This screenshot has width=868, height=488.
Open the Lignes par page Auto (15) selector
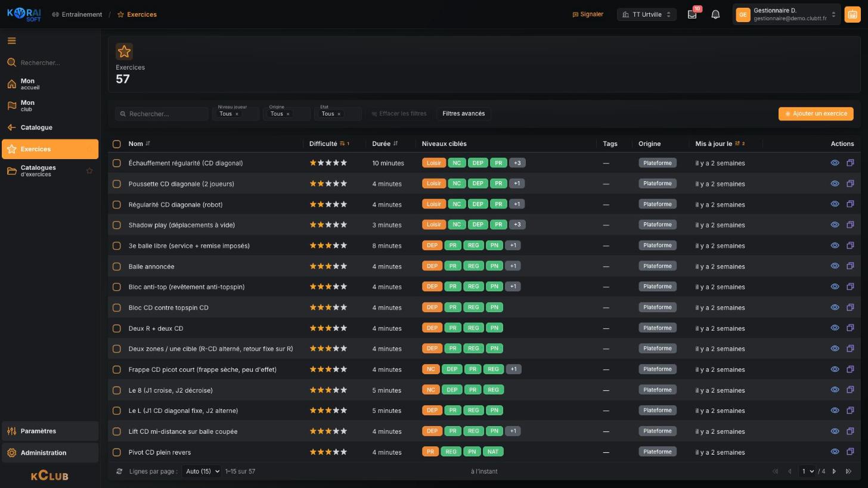click(201, 471)
